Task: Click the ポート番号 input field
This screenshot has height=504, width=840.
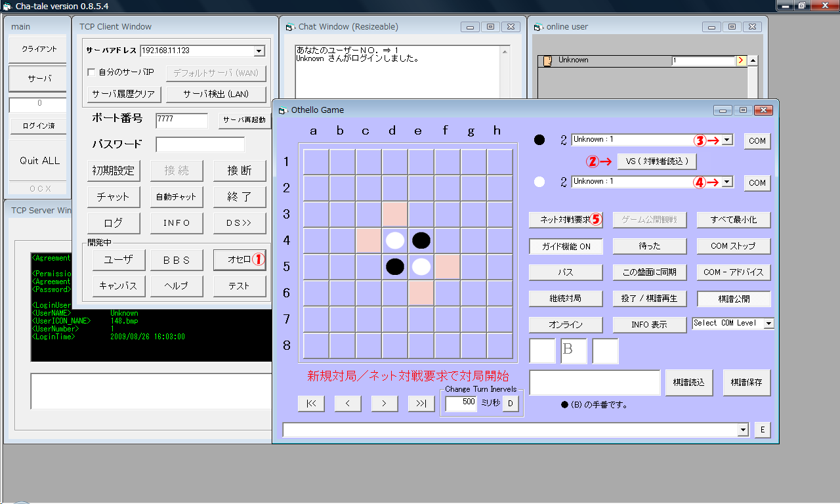Action: point(181,120)
